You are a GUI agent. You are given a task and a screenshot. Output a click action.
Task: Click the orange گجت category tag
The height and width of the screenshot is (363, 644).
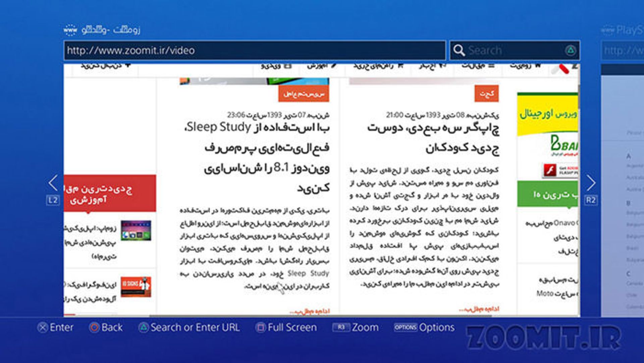486,94
